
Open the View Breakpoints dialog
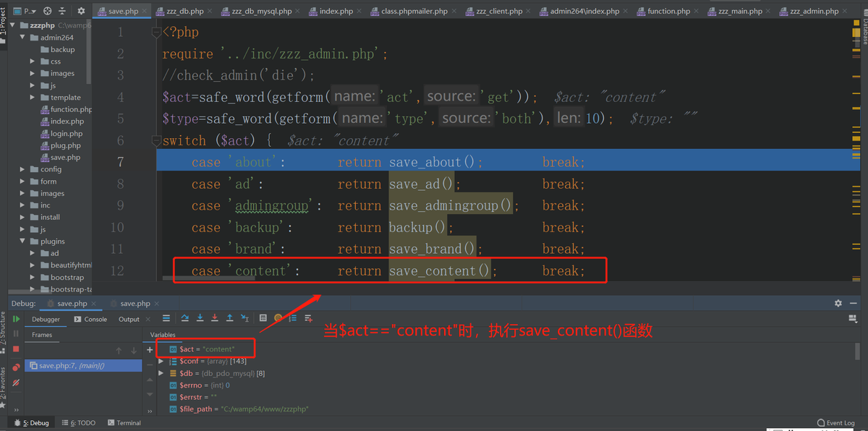16,367
